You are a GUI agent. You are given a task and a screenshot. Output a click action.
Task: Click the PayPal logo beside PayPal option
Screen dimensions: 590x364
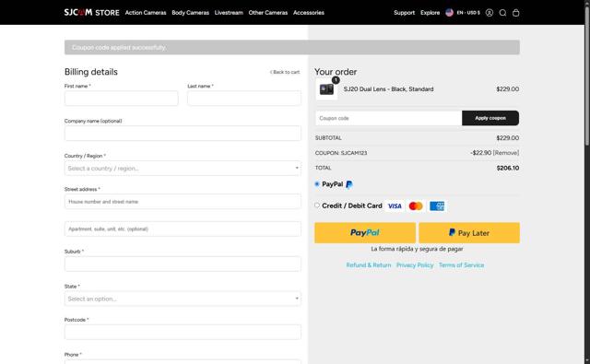point(349,184)
